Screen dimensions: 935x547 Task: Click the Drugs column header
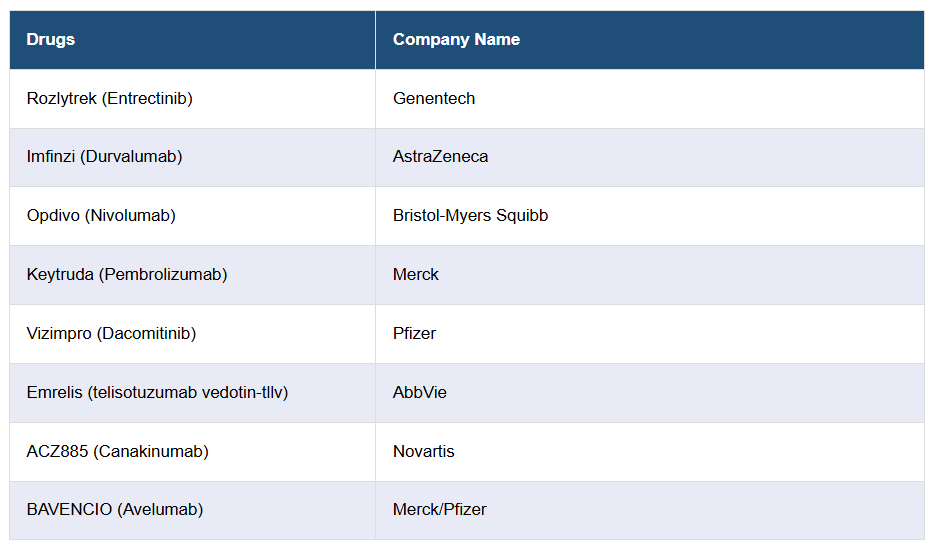(51, 40)
